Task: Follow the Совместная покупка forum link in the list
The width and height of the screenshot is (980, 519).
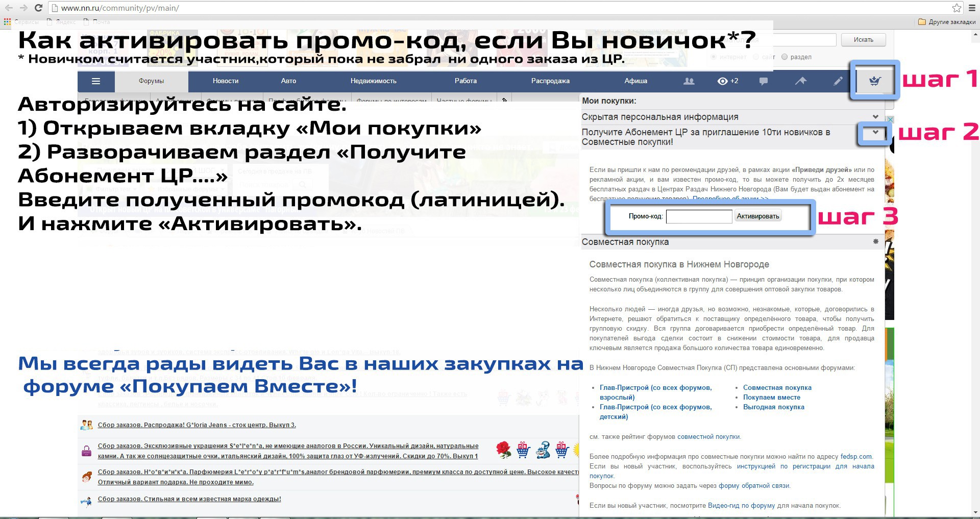Action: point(777,388)
